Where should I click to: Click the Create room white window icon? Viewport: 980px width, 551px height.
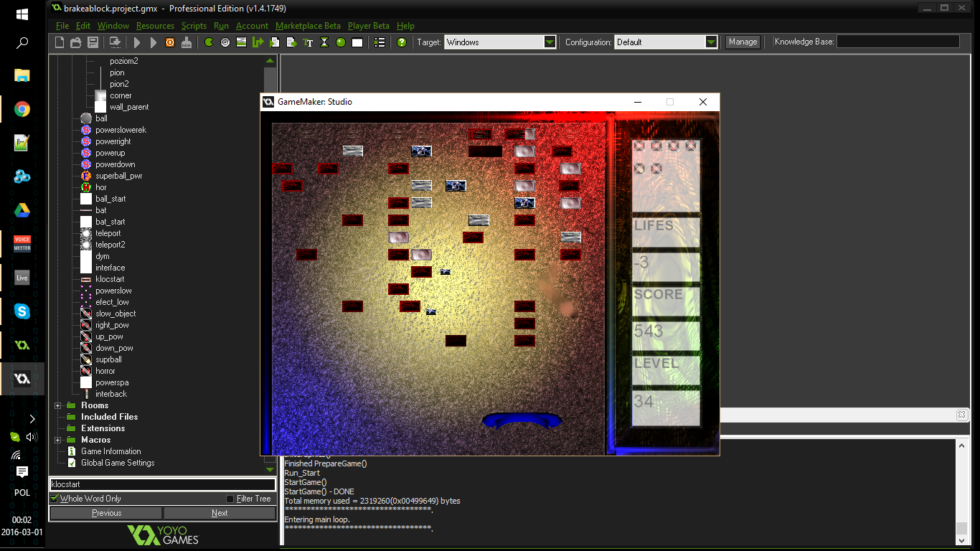[x=357, y=42]
